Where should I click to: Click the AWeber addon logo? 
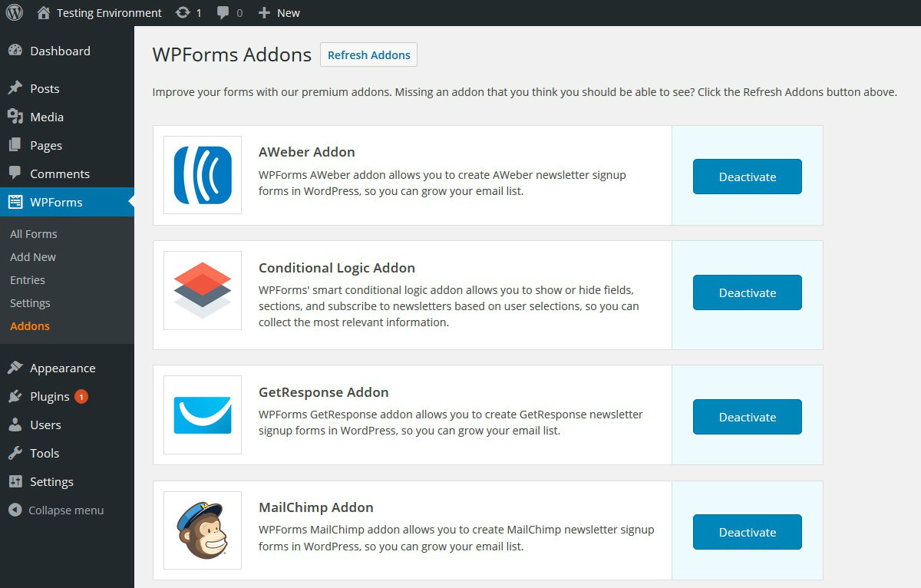(203, 175)
